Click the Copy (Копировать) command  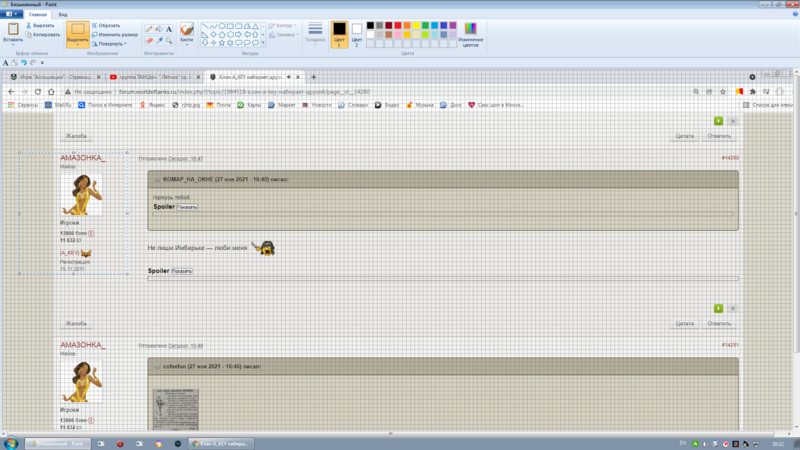click(x=43, y=35)
